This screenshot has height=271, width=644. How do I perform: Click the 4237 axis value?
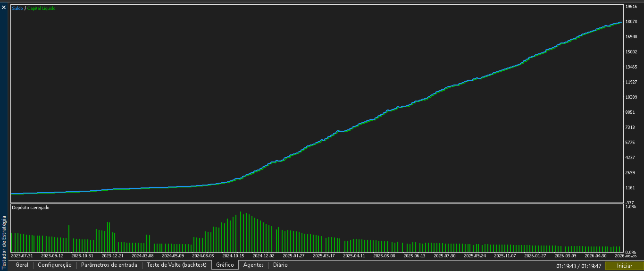click(631, 158)
